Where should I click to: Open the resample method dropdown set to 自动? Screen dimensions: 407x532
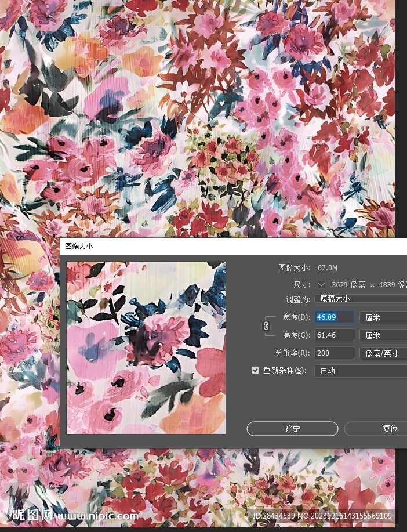(x=361, y=371)
